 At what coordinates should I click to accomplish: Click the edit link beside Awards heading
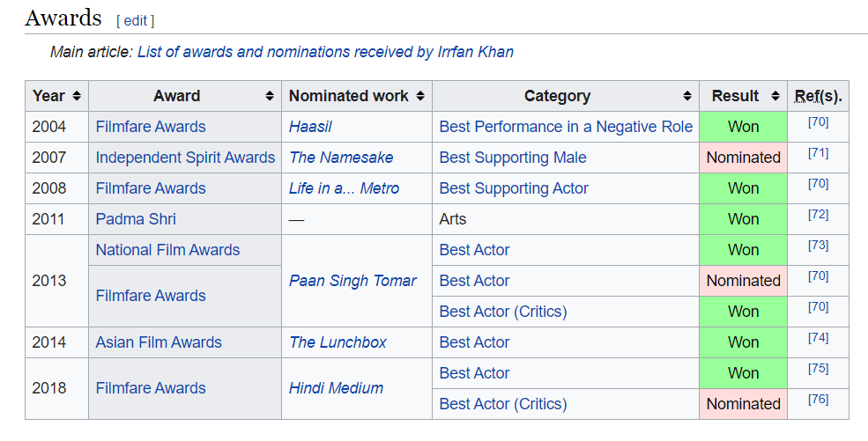point(135,20)
